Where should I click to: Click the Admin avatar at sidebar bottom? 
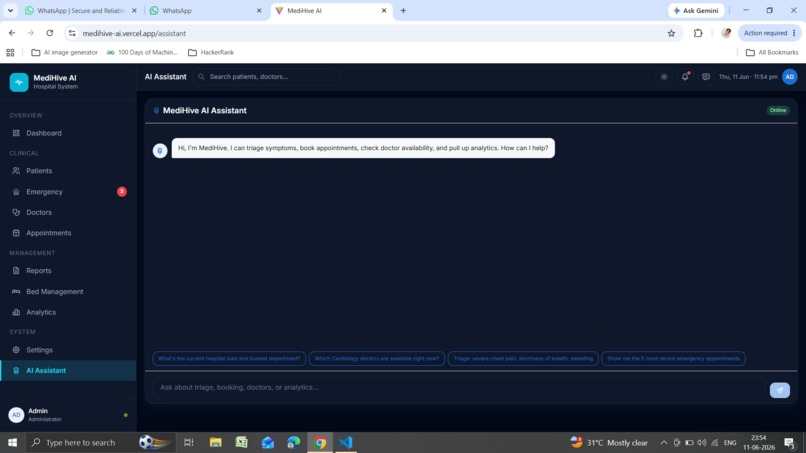coord(16,414)
